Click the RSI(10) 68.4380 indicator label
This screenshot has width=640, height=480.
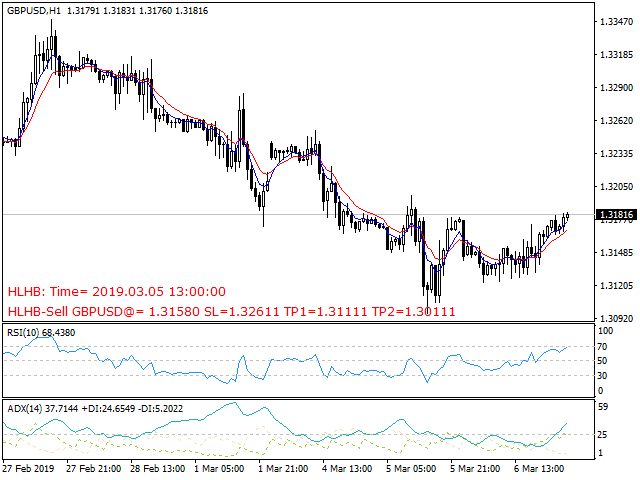point(41,333)
